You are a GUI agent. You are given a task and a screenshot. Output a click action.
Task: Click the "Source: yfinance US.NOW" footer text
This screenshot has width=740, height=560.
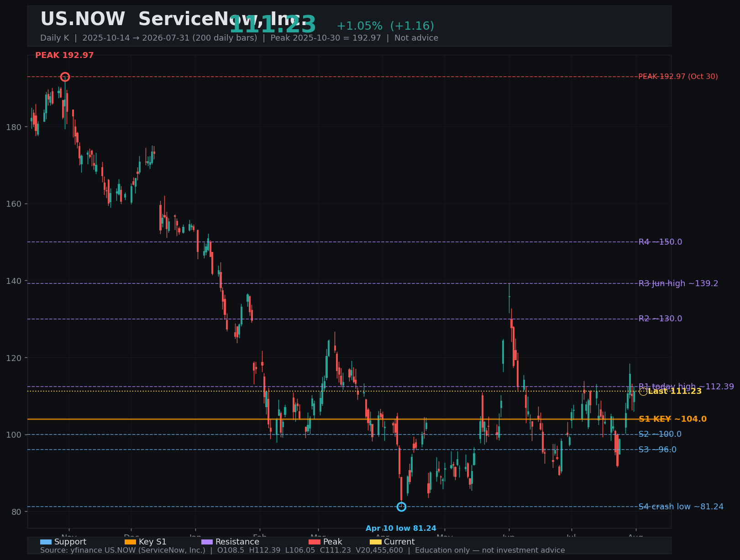(x=303, y=550)
